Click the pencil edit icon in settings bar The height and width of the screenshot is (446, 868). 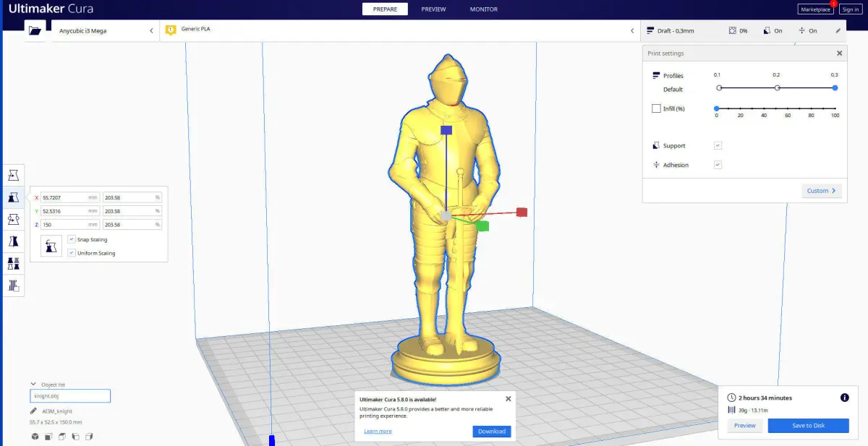pyautogui.click(x=838, y=31)
